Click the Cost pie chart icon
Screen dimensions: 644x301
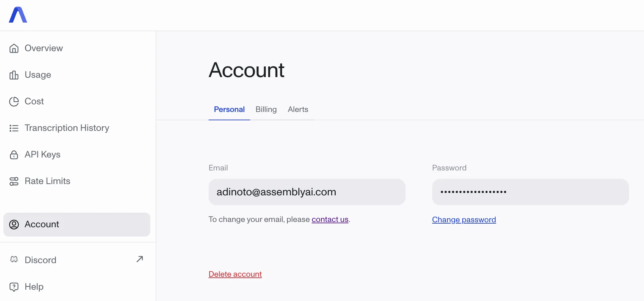(14, 102)
